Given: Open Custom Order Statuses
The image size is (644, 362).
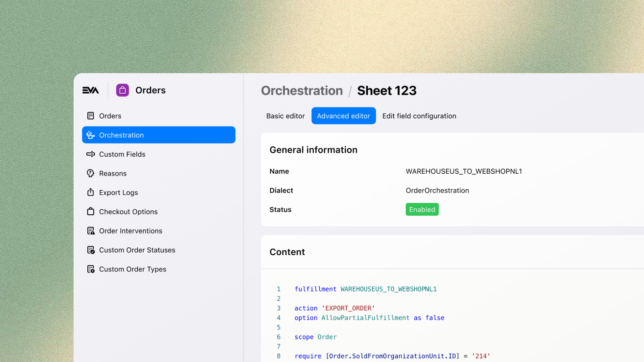Looking at the screenshot, I should [159, 250].
